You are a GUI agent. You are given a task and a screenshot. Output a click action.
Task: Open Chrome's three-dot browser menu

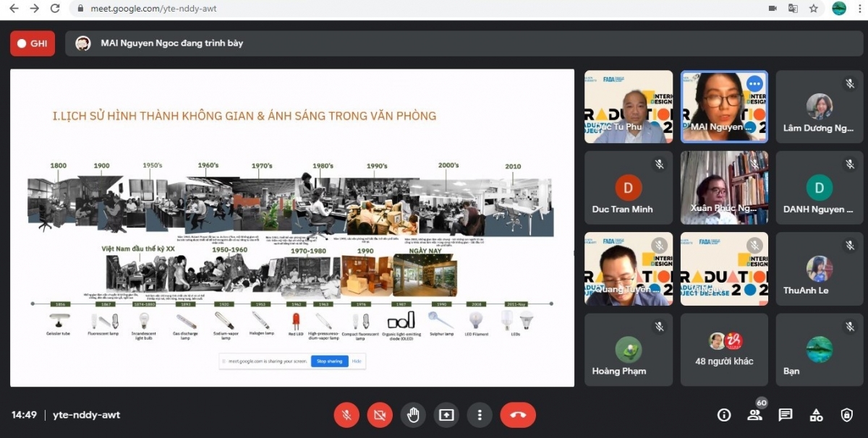pos(859,9)
